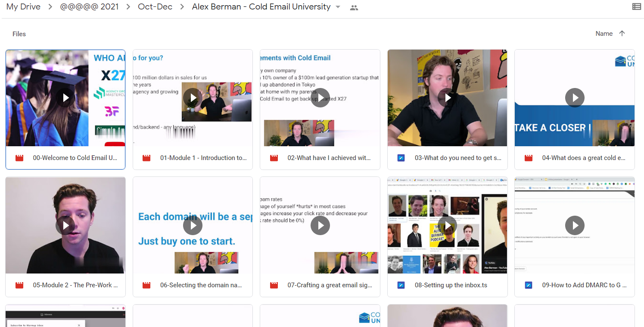The image size is (644, 327).
Task: Play the 06-Selecting the domain name video
Action: click(x=193, y=225)
